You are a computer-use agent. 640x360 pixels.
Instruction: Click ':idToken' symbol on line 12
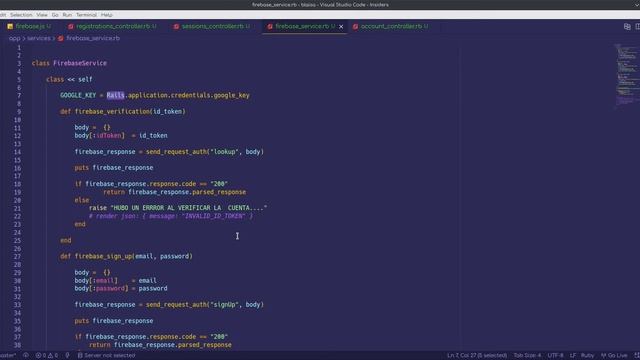pyautogui.click(x=107, y=136)
